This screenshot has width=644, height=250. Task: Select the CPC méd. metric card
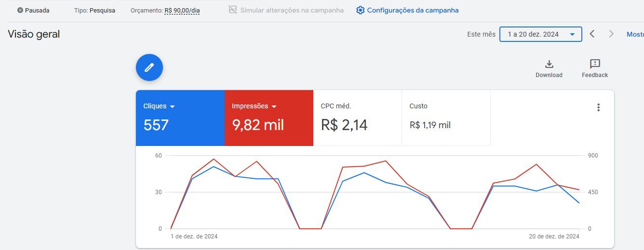(x=357, y=118)
